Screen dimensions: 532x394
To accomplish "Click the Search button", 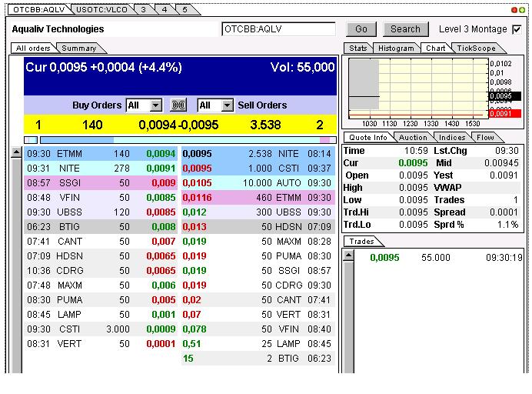I will 405,29.
